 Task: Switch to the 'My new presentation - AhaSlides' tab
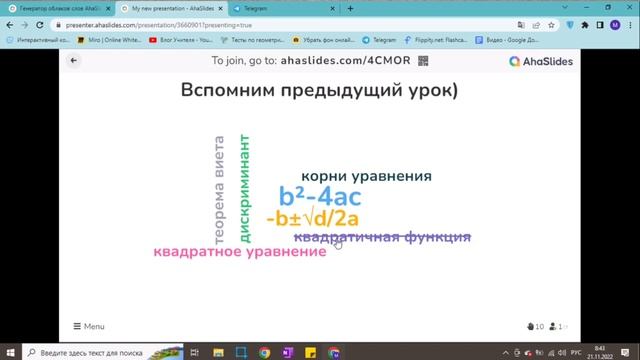(172, 8)
